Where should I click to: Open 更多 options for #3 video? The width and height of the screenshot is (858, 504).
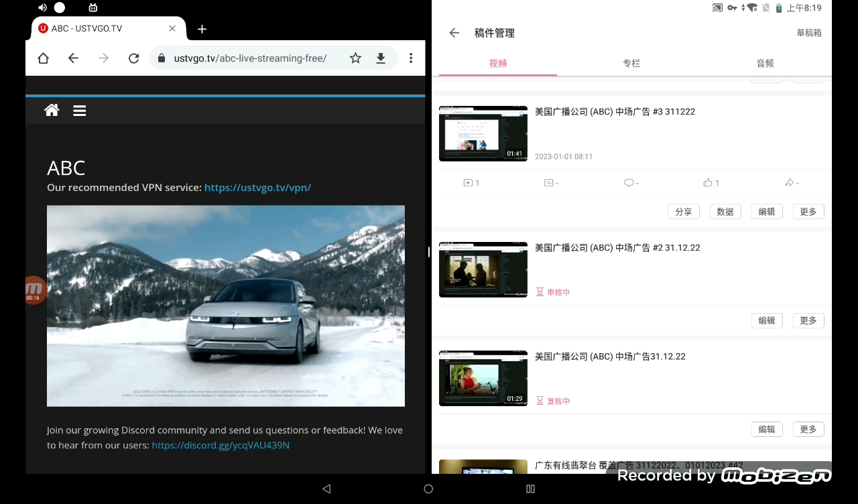click(x=808, y=212)
